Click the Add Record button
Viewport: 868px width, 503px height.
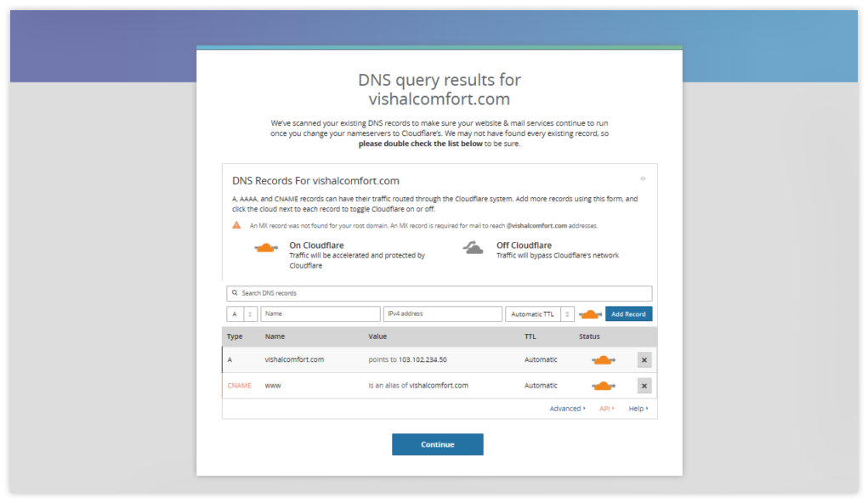628,314
